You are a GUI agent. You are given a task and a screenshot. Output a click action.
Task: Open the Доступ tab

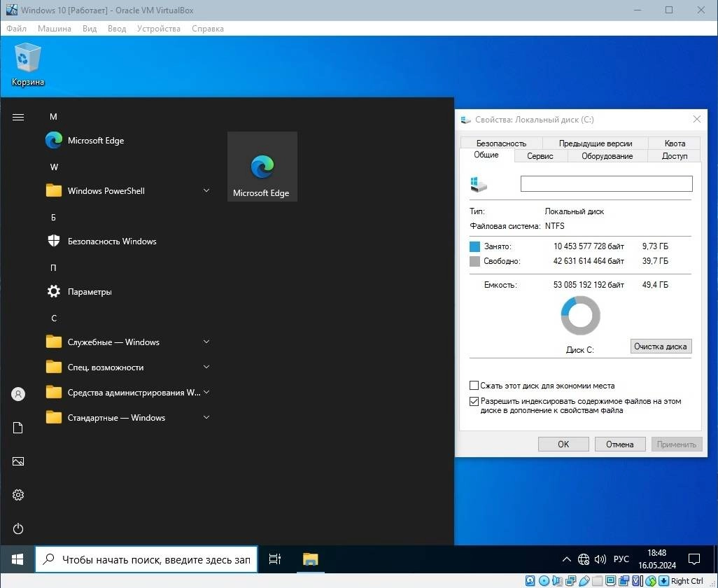click(x=675, y=156)
